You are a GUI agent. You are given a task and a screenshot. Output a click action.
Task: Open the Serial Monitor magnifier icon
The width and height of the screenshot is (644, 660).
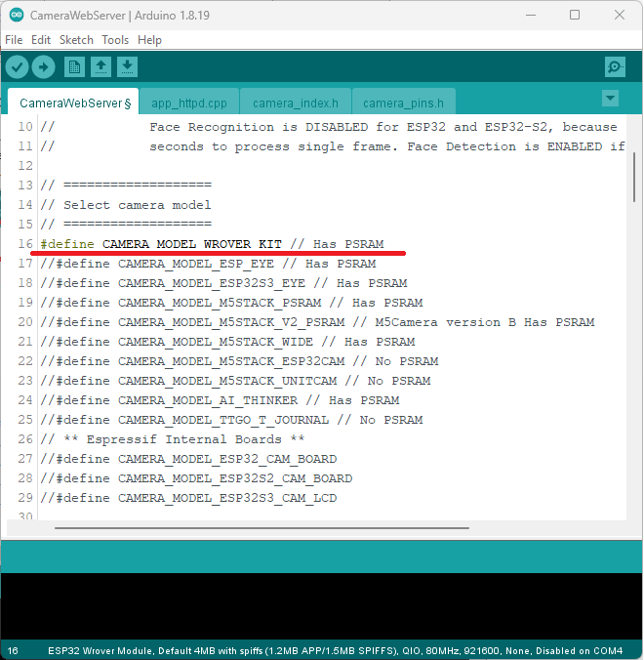point(615,67)
